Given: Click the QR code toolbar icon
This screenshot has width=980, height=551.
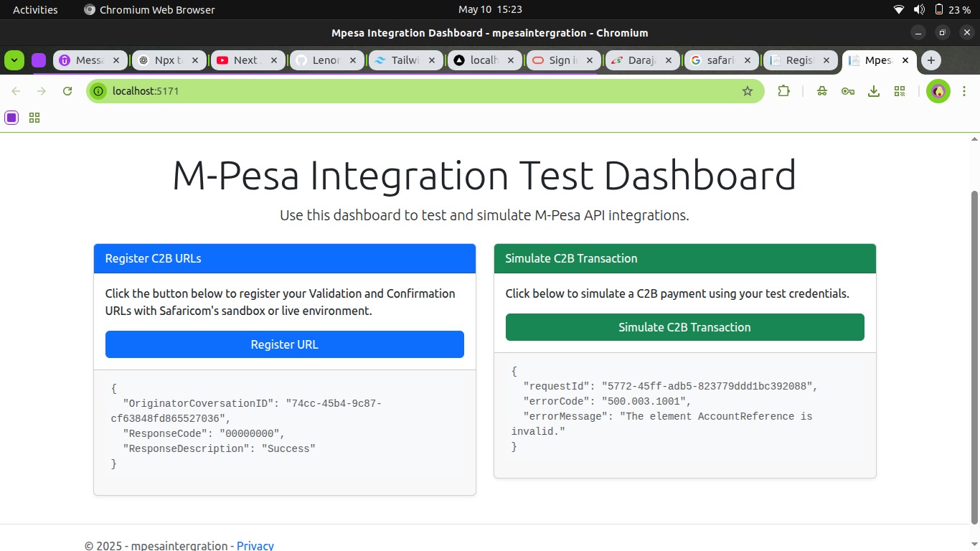Looking at the screenshot, I should point(900,91).
